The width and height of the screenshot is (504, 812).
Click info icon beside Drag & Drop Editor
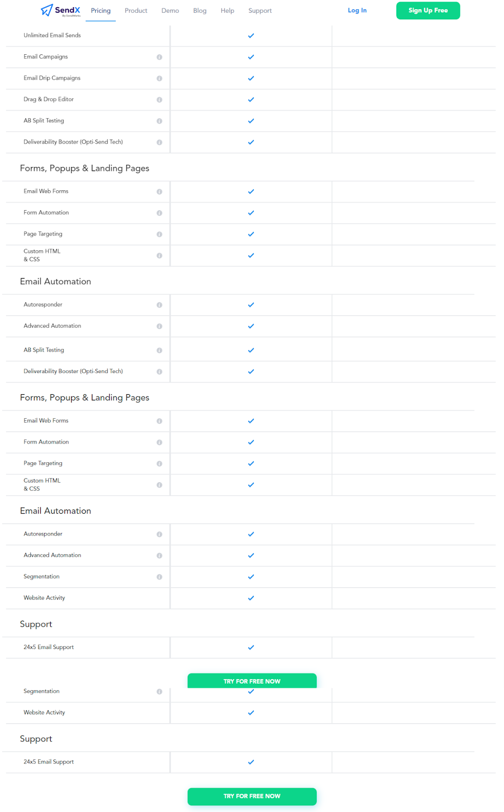coord(159,100)
